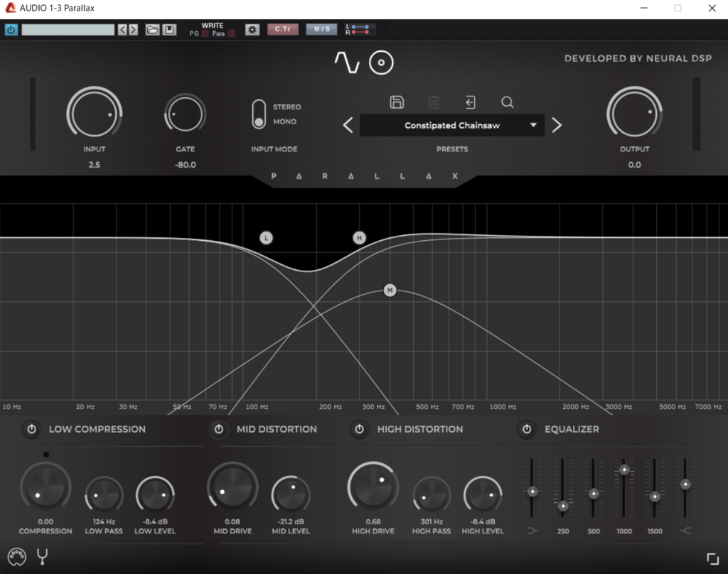Import a preset with the import icon
The image size is (728, 574).
(471, 102)
